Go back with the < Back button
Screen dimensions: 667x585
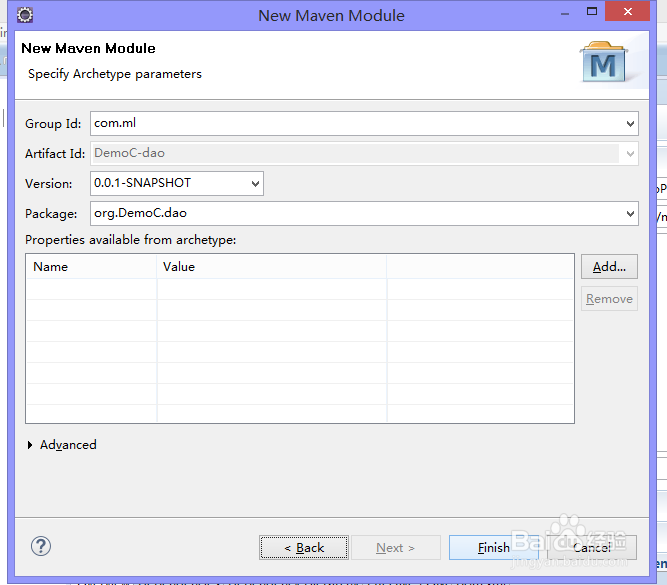pos(304,548)
